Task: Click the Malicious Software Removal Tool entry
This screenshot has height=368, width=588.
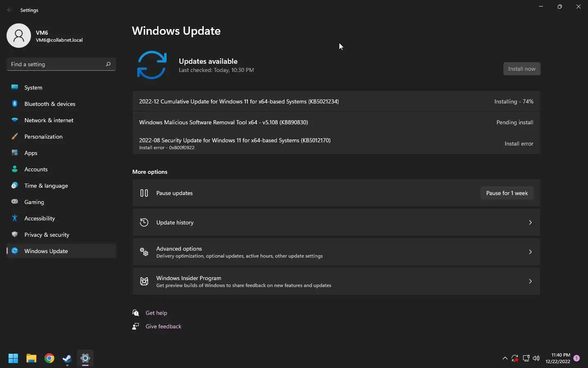Action: pos(336,122)
